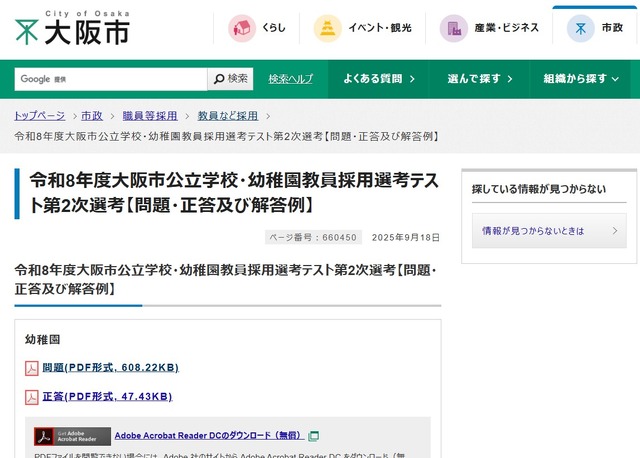The width and height of the screenshot is (640, 458).
Task: Click the 検索 search button
Action: click(231, 79)
